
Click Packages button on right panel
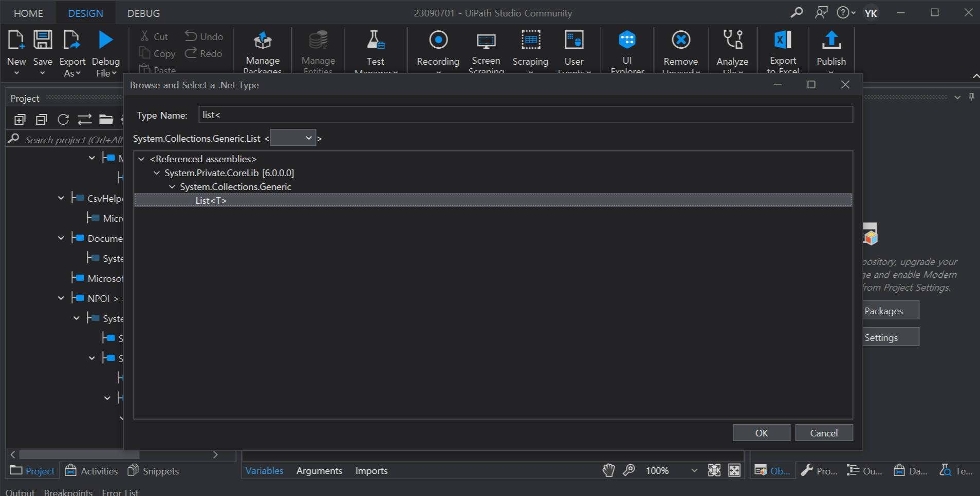coord(891,311)
